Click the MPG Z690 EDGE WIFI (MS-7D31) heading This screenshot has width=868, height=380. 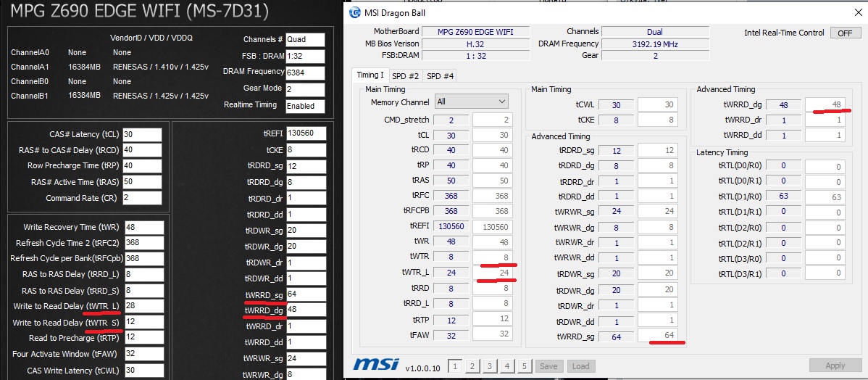click(141, 11)
